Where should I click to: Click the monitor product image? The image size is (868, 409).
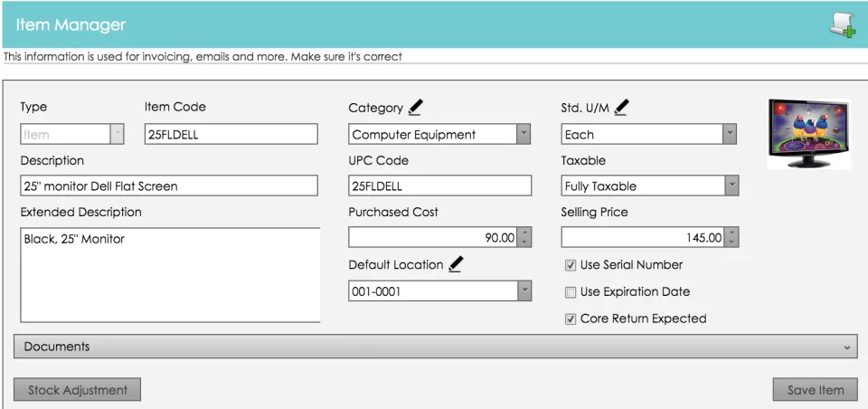808,134
